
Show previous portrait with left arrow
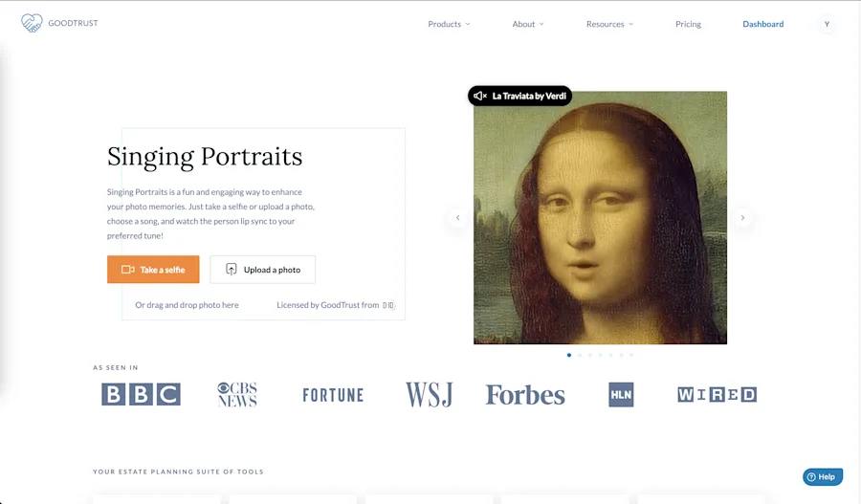click(x=457, y=217)
